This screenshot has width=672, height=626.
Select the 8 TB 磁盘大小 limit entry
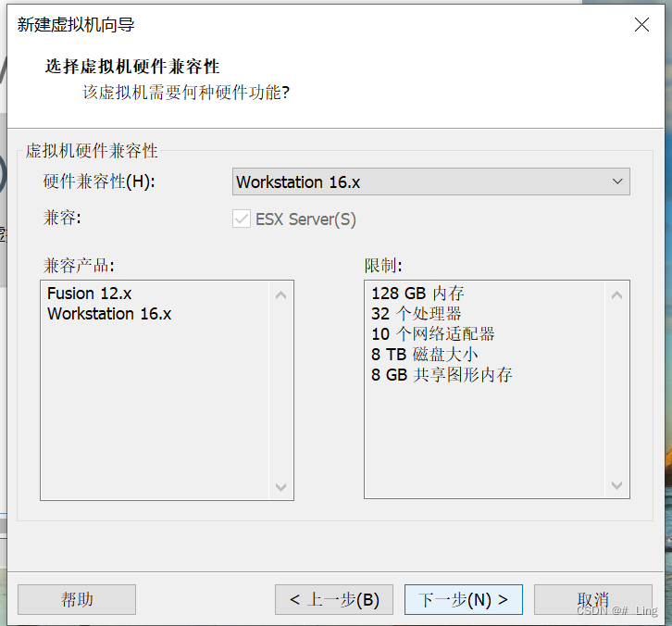tap(424, 355)
